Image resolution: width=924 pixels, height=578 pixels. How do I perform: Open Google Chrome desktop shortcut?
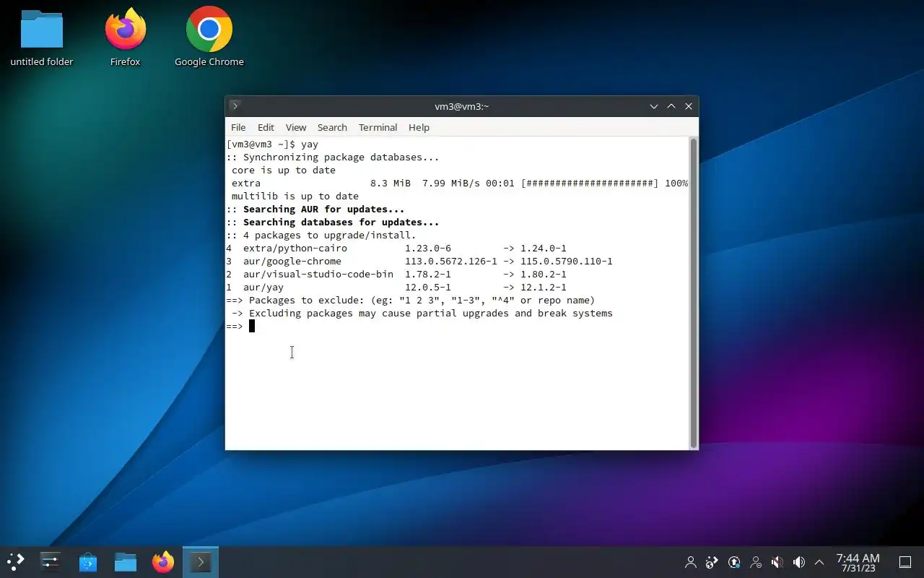[x=209, y=38]
